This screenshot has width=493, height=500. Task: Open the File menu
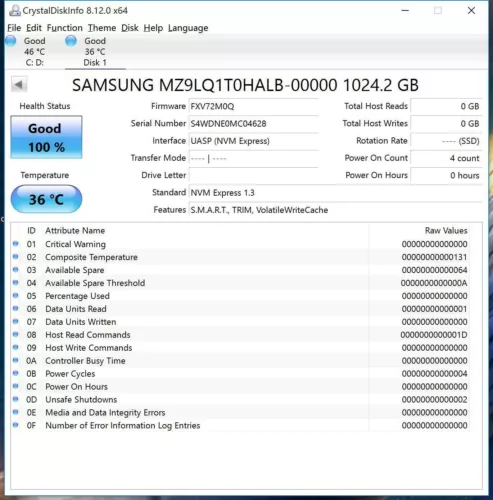pyautogui.click(x=14, y=28)
